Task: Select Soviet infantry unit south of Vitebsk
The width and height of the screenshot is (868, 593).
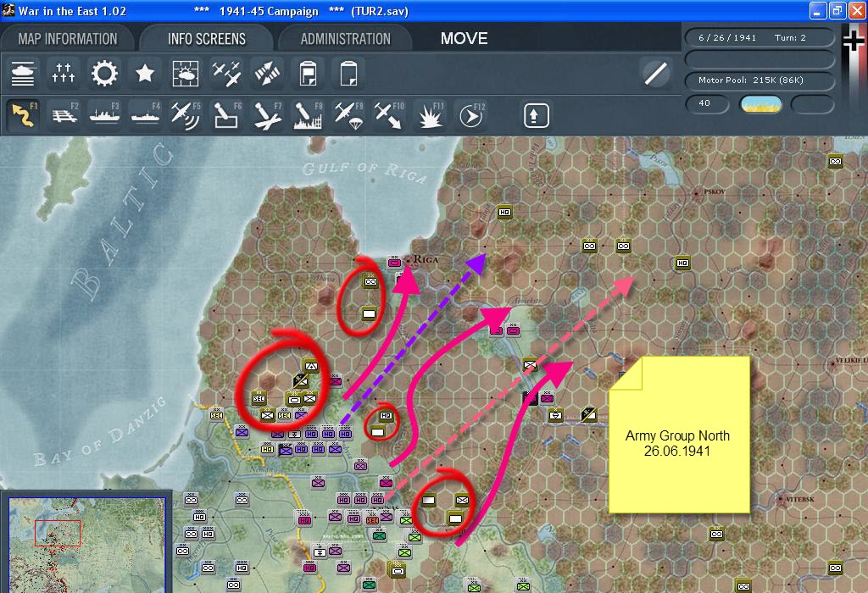Action: pos(716,533)
